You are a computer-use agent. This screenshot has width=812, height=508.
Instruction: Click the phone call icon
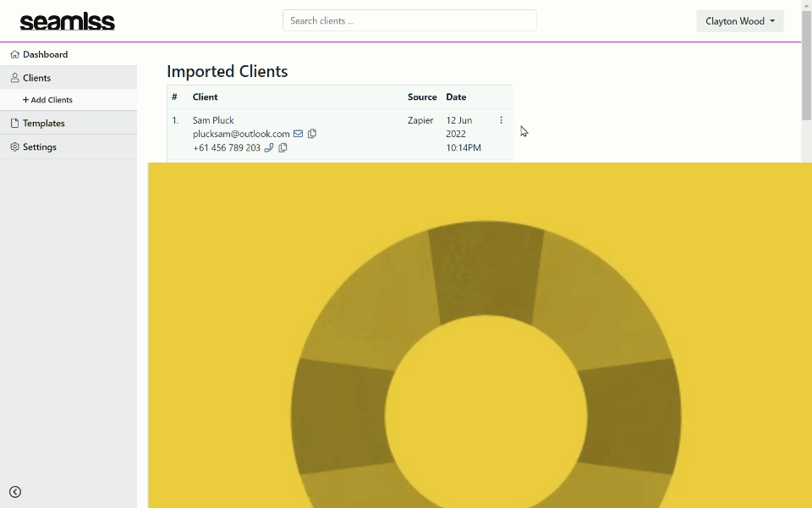[269, 147]
